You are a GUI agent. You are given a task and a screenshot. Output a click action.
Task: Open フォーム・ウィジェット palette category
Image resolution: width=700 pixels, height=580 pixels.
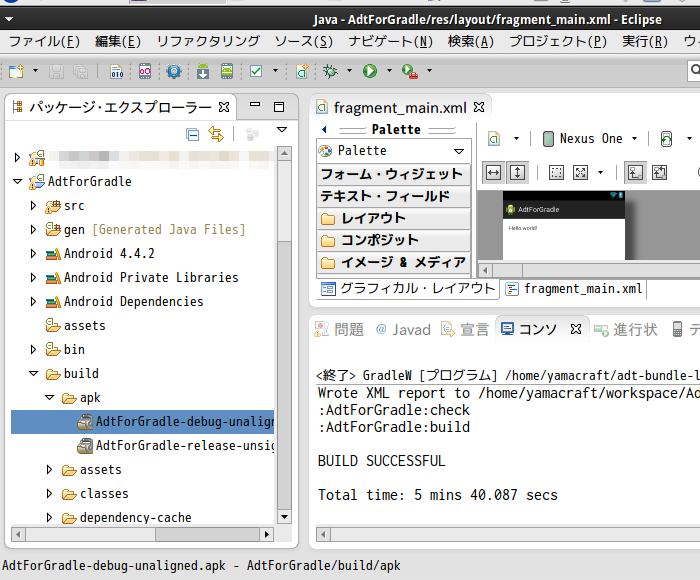coord(393,174)
